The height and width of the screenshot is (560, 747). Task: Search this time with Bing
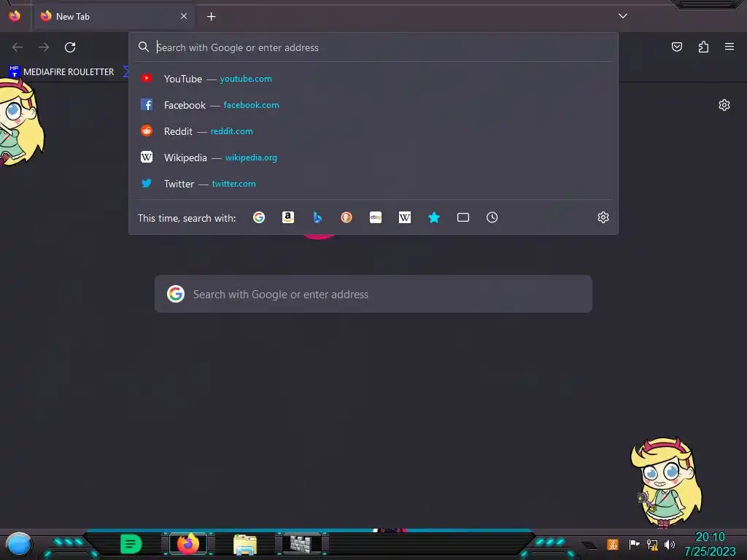point(317,217)
